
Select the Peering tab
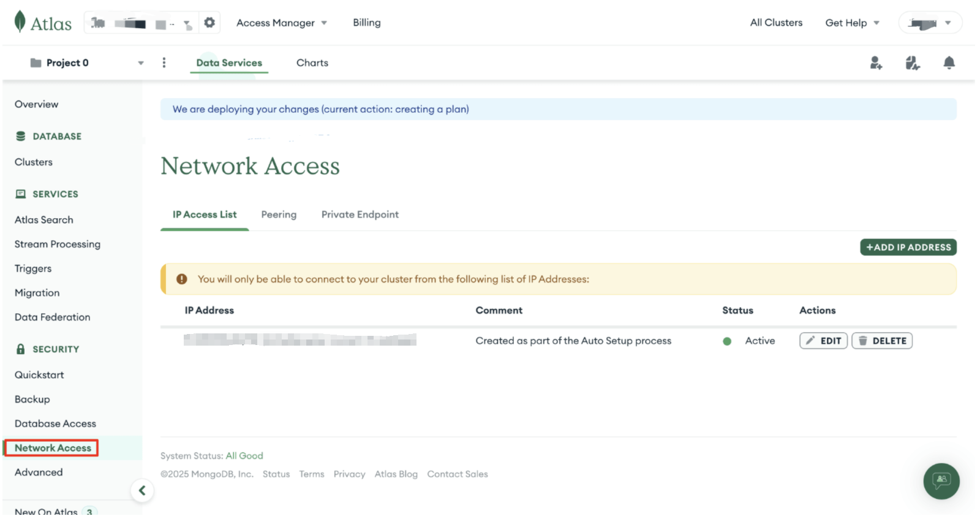point(279,214)
